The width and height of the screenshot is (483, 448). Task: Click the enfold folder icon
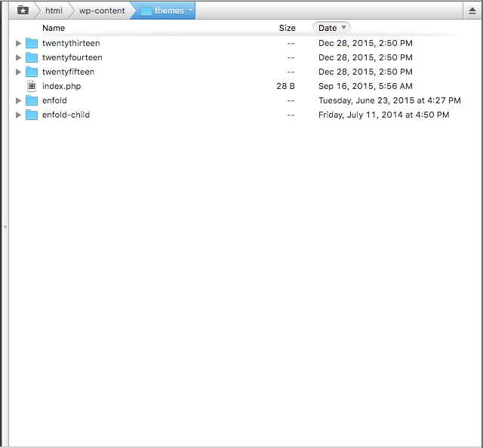[32, 100]
